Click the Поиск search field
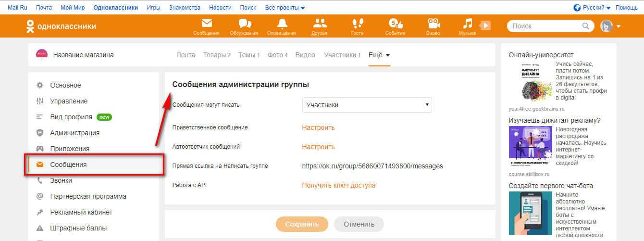 click(x=545, y=26)
